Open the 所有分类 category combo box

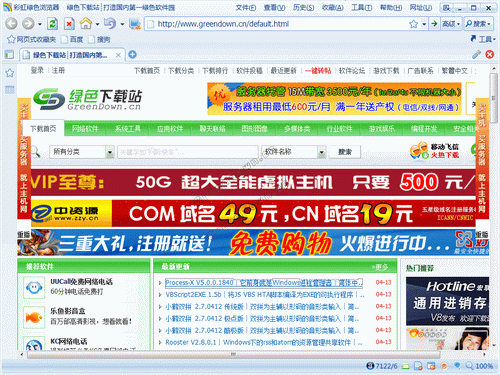click(x=82, y=152)
